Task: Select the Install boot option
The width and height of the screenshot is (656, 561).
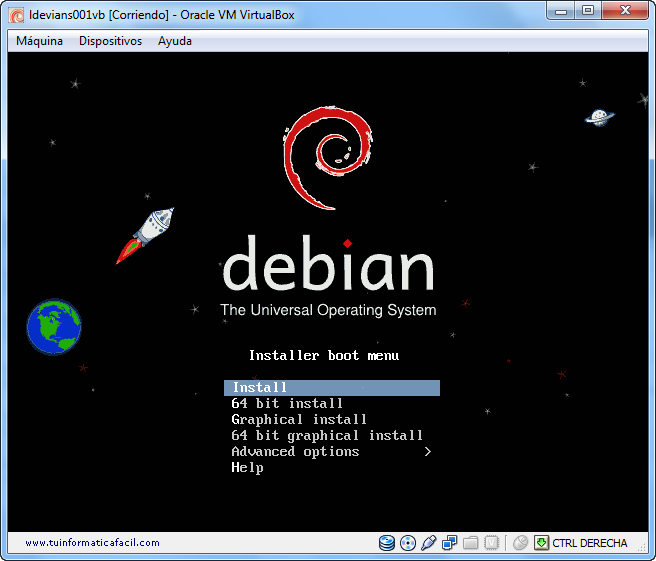Action: point(332,387)
